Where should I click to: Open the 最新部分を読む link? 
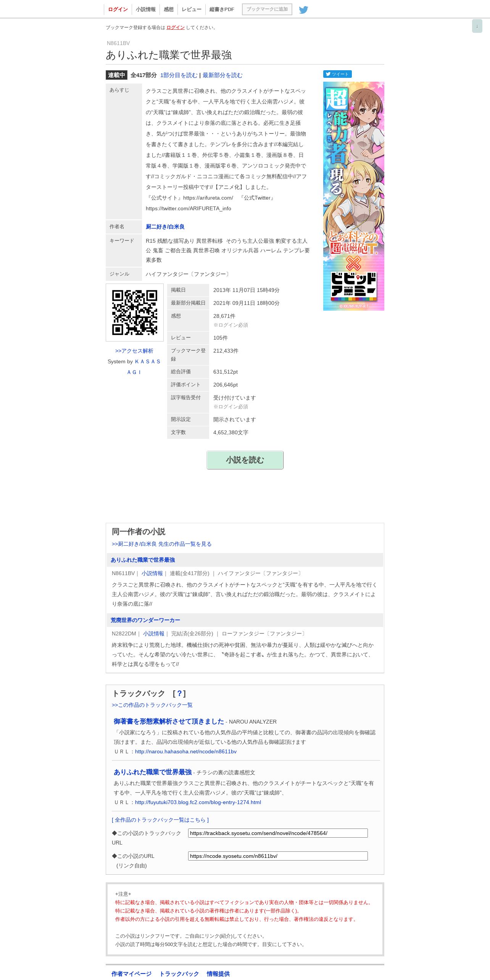coord(222,75)
